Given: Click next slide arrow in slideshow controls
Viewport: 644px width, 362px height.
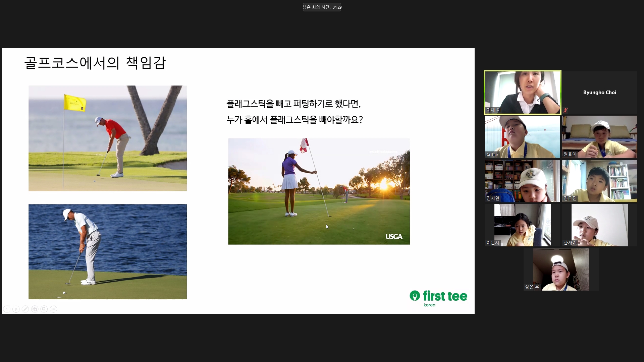Looking at the screenshot, I should pos(16,309).
